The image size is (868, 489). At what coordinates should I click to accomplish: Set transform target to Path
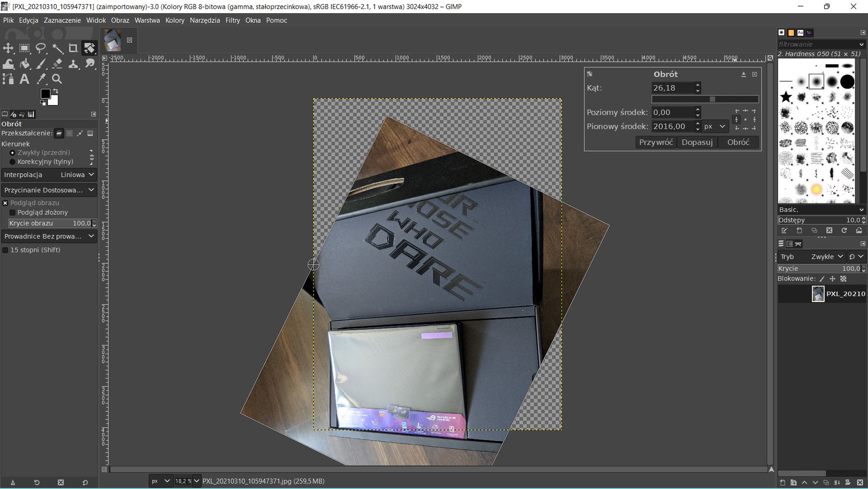pyautogui.click(x=80, y=133)
